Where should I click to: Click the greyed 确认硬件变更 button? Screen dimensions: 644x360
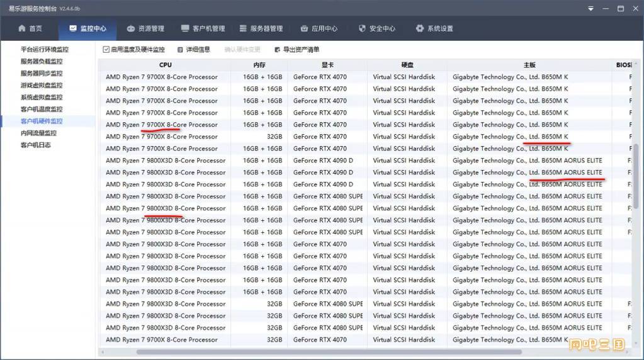(x=242, y=50)
